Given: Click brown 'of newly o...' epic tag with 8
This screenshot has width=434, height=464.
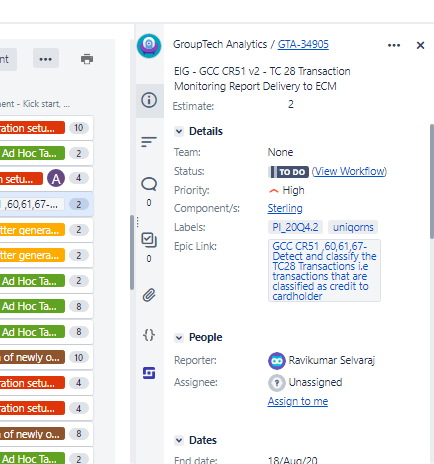Looking at the screenshot, I should click(32, 434).
